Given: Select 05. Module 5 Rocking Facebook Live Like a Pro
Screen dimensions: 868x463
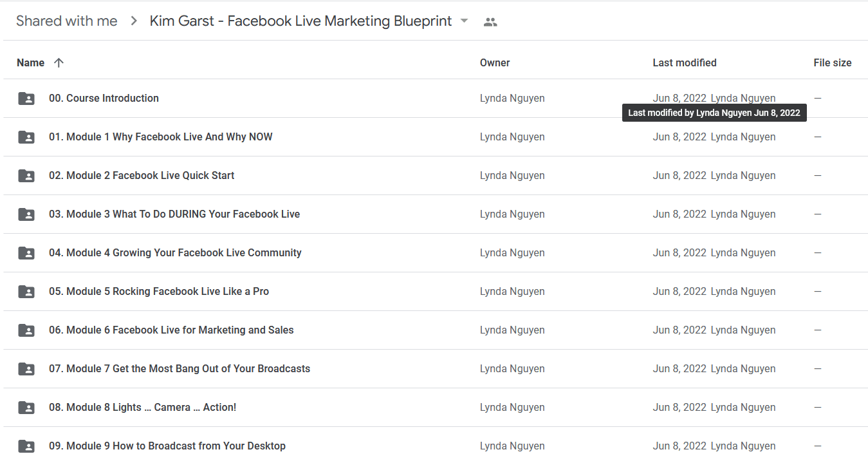Looking at the screenshot, I should [159, 291].
